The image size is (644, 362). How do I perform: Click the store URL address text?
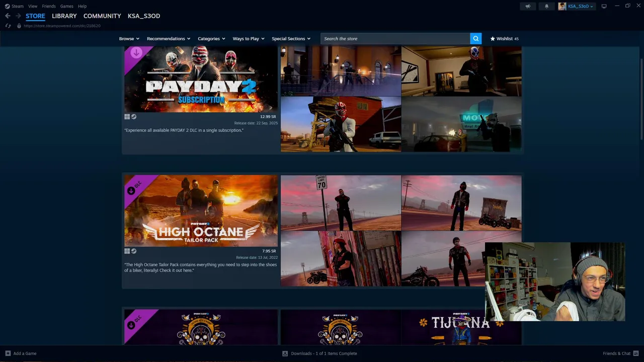62,26
